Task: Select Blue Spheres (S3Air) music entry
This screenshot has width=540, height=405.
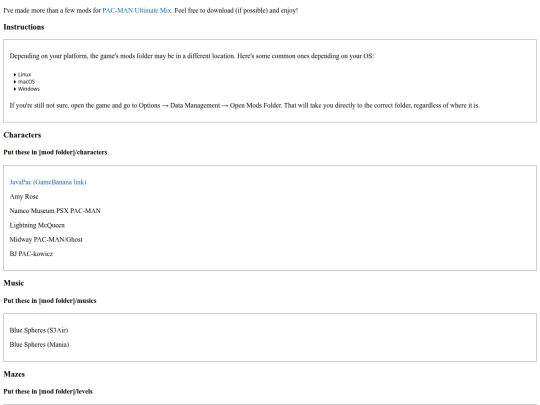Action: [39, 330]
